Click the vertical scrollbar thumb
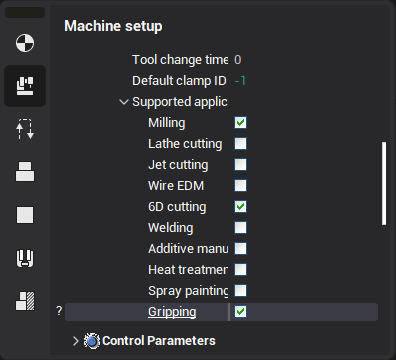The width and height of the screenshot is (396, 360). click(x=384, y=183)
